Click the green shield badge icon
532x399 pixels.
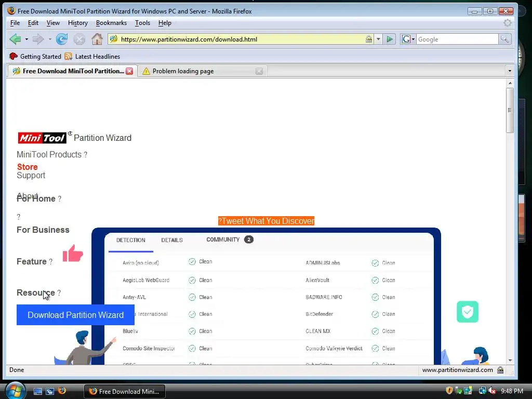pyautogui.click(x=468, y=312)
